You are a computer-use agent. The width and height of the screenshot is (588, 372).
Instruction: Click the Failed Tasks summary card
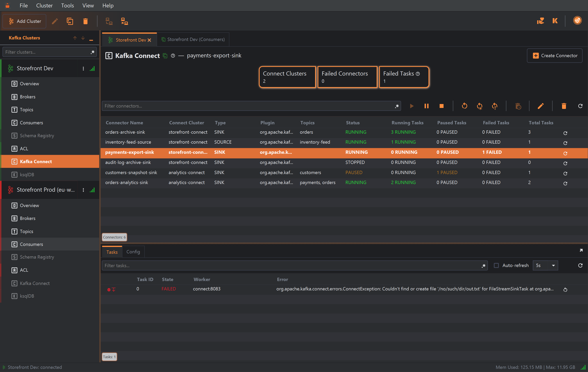[404, 77]
